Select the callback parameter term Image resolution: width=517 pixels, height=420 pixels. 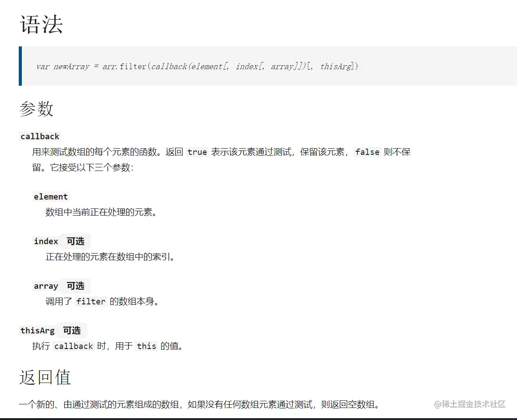40,136
